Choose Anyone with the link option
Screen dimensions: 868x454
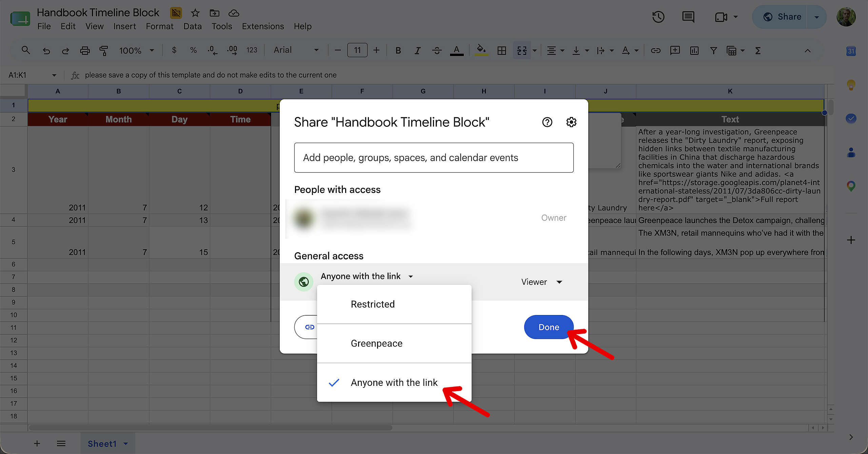[x=394, y=382]
